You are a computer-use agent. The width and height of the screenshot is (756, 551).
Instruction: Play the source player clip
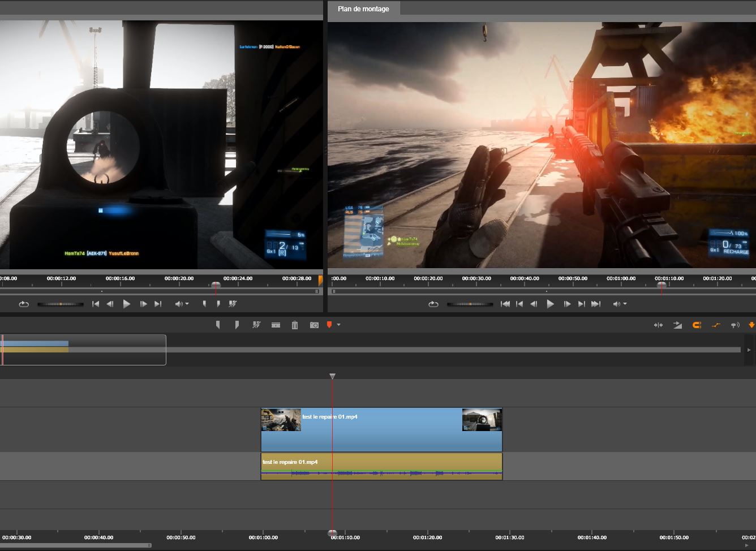127,304
